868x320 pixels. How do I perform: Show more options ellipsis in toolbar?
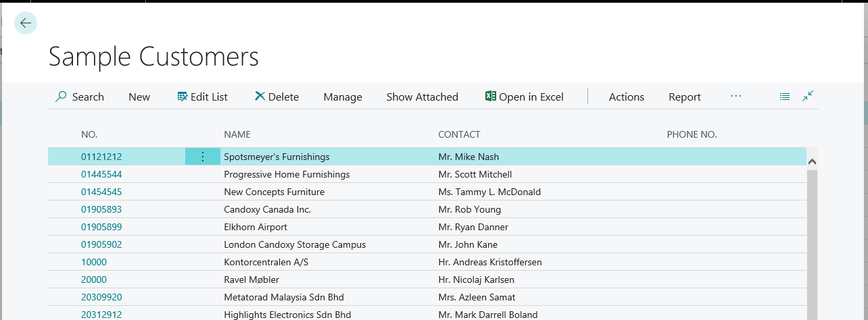(x=736, y=97)
